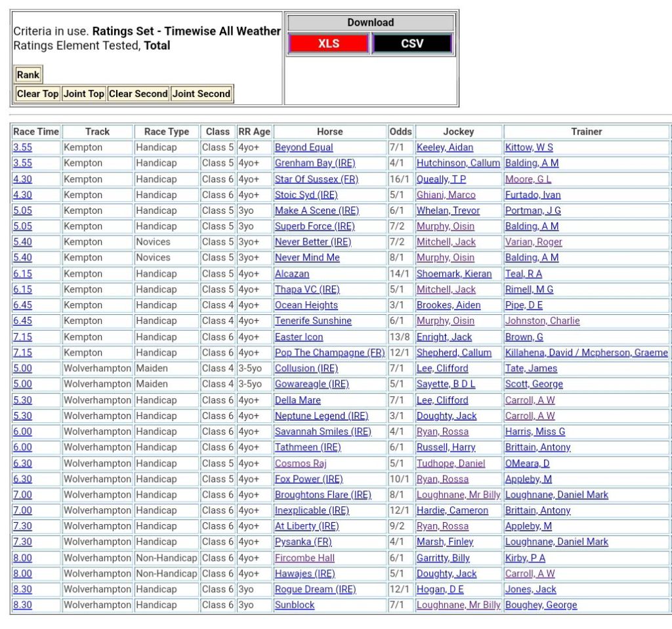Open horse Fircombe Hall
Viewport: 672px width, 629px height.
pyautogui.click(x=304, y=558)
